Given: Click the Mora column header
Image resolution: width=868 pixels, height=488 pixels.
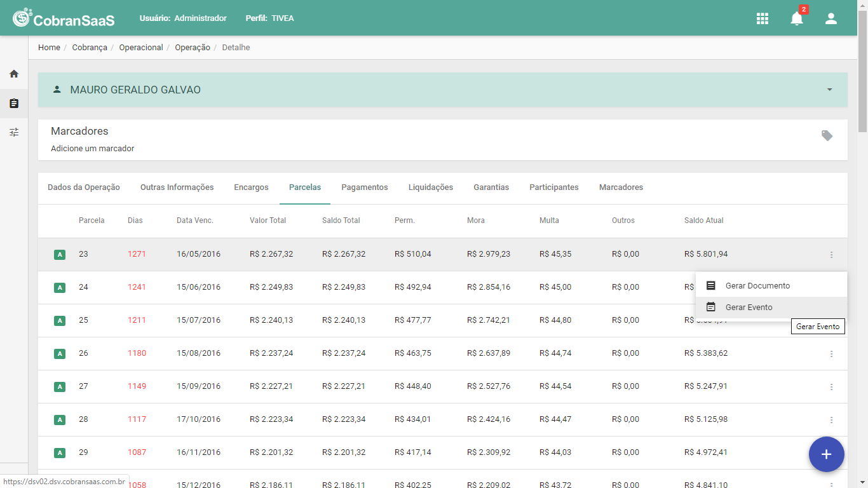Looking at the screenshot, I should coord(476,220).
